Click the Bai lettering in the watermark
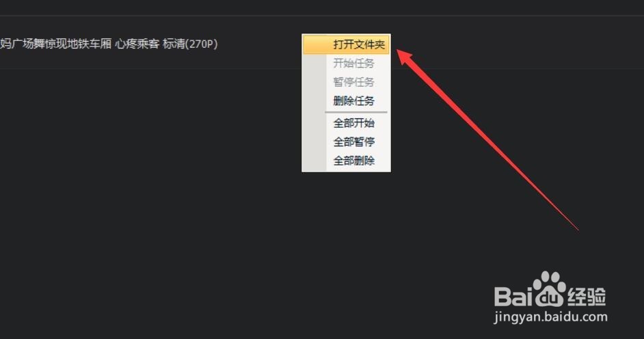 [x=511, y=297]
